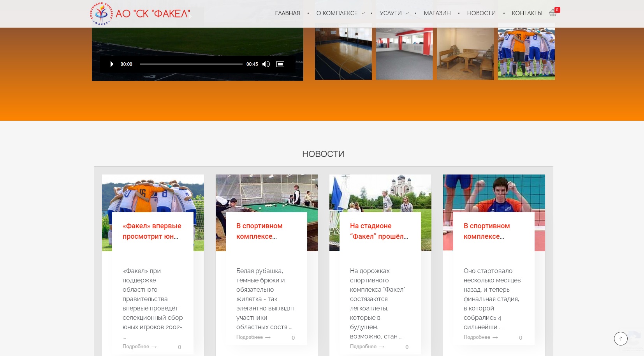This screenshot has width=644, height=356.
Task: Play the stadium video
Action: tap(112, 64)
